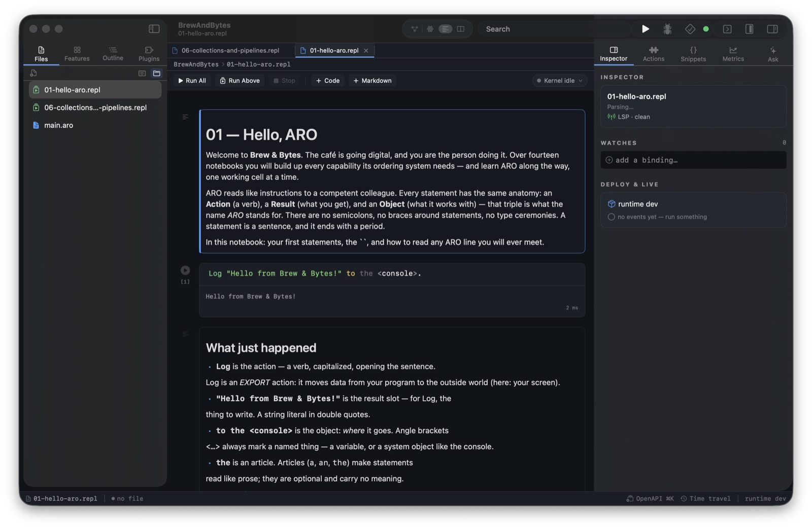Screen dimensions: 812x529
Task: Switch file list to folder view icon
Action: click(157, 73)
